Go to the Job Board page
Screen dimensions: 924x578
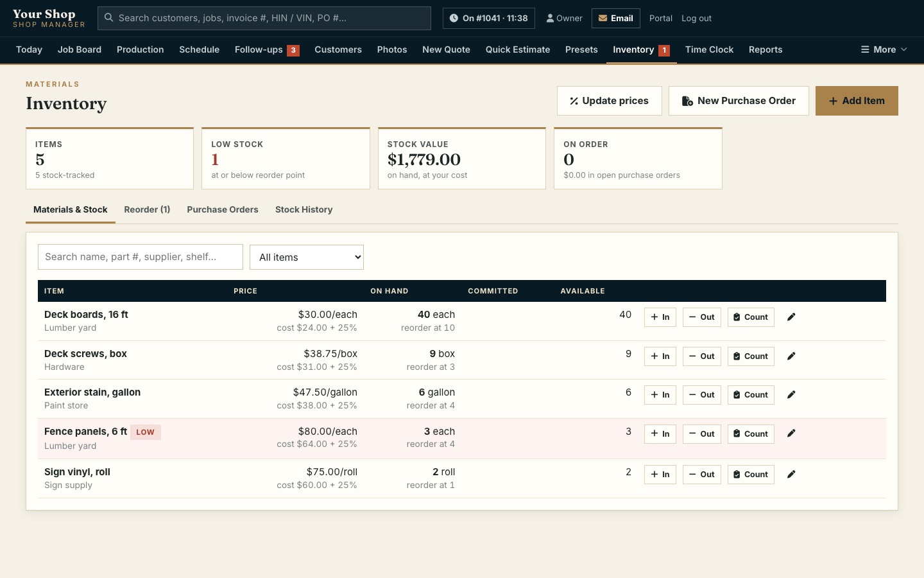click(x=80, y=49)
